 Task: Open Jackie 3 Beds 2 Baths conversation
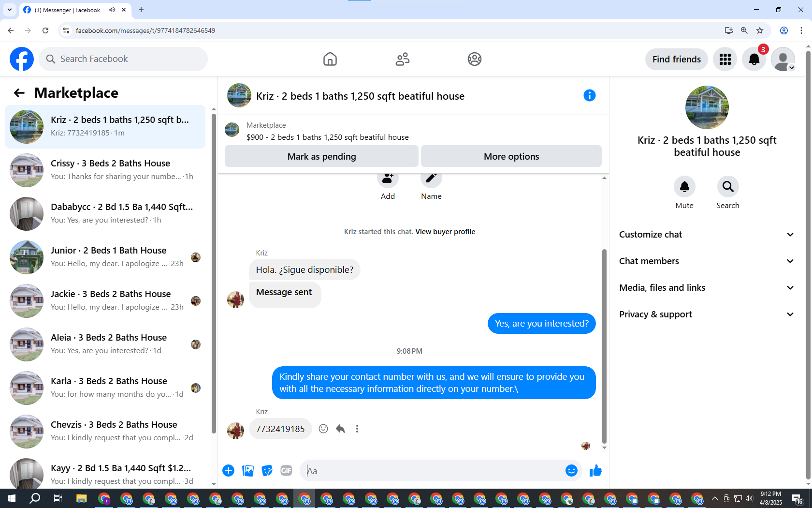(x=105, y=301)
